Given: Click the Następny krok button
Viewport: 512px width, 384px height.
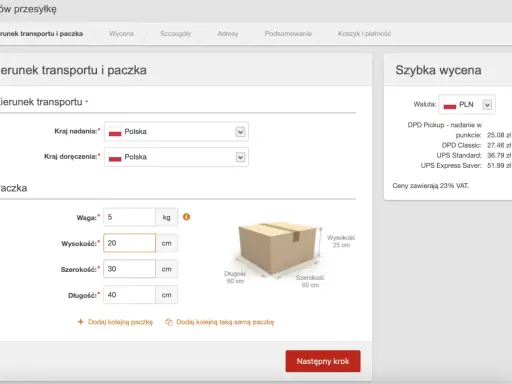Looking at the screenshot, I should [x=323, y=361].
